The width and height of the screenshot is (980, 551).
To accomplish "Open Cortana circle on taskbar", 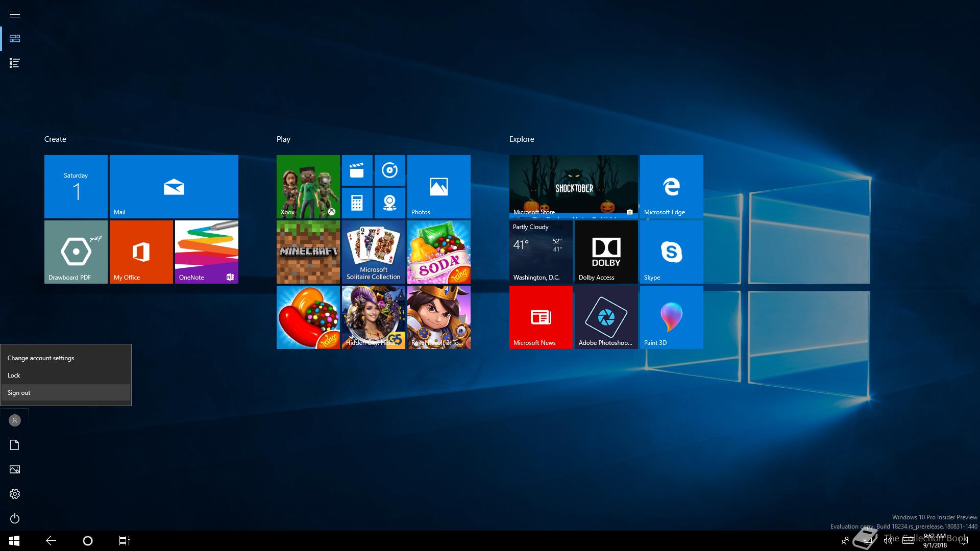I will click(x=88, y=541).
